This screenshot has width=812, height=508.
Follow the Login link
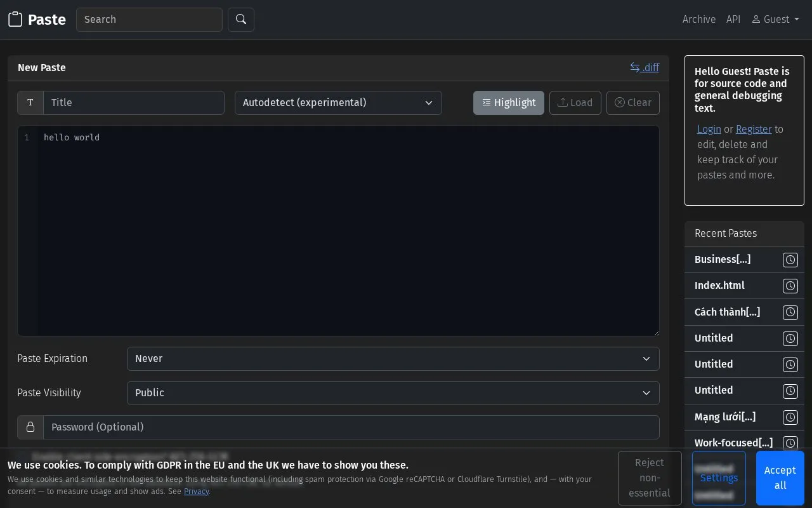click(709, 129)
